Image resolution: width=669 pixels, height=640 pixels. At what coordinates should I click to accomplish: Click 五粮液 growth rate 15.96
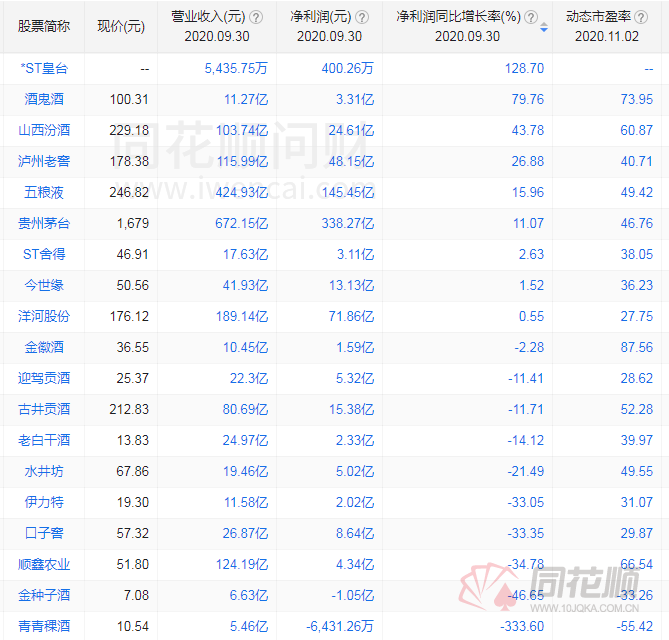(528, 192)
